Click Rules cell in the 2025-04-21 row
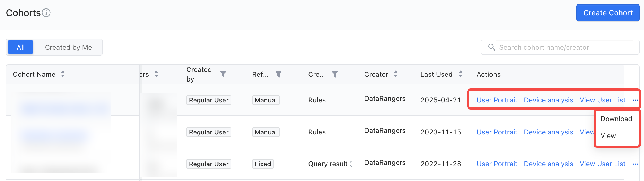The height and width of the screenshot is (181, 644). [x=317, y=100]
